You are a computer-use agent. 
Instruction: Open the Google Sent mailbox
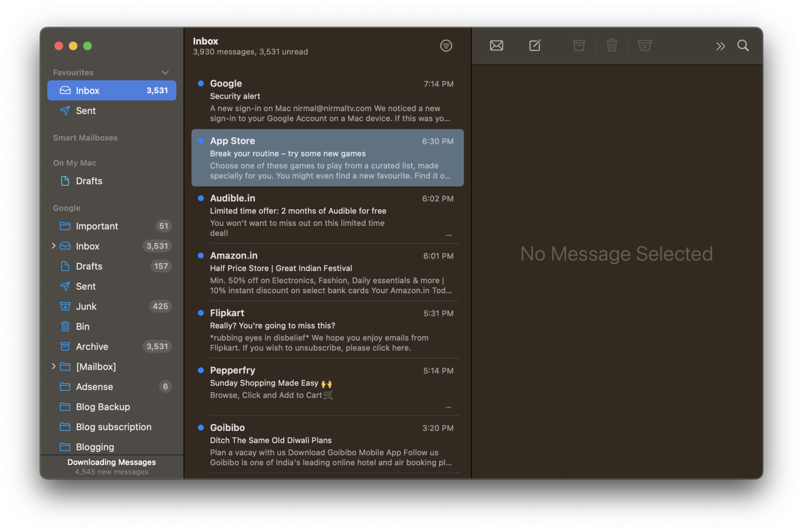[x=112, y=286]
